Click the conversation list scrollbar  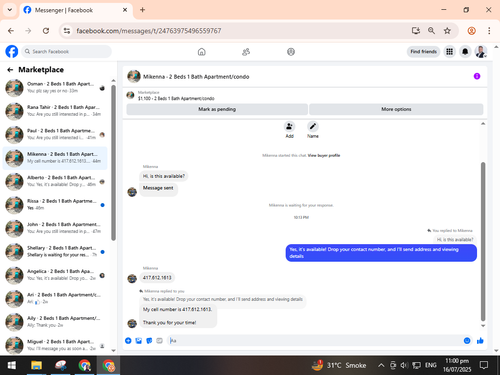(x=113, y=163)
